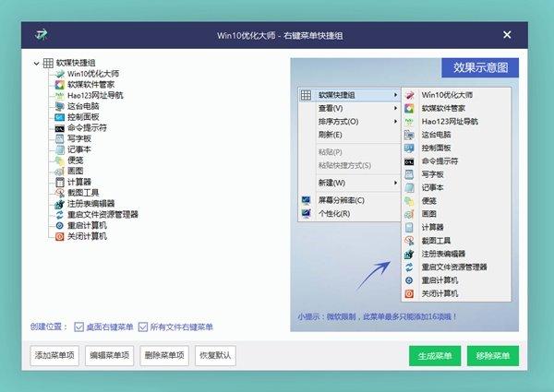554x392 pixels.
Task: Click the green 生成菜单 button
Action: pos(435,356)
